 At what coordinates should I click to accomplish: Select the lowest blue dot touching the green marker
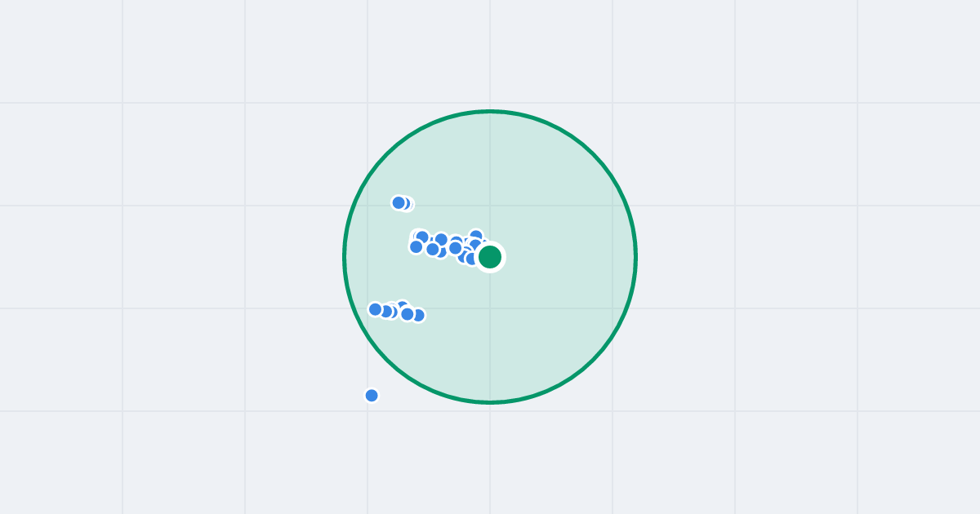(x=472, y=259)
